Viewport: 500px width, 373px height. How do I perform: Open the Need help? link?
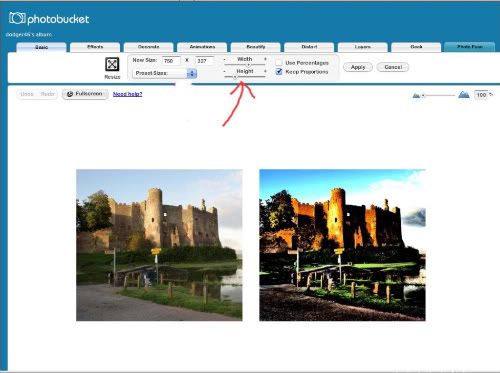tap(127, 94)
